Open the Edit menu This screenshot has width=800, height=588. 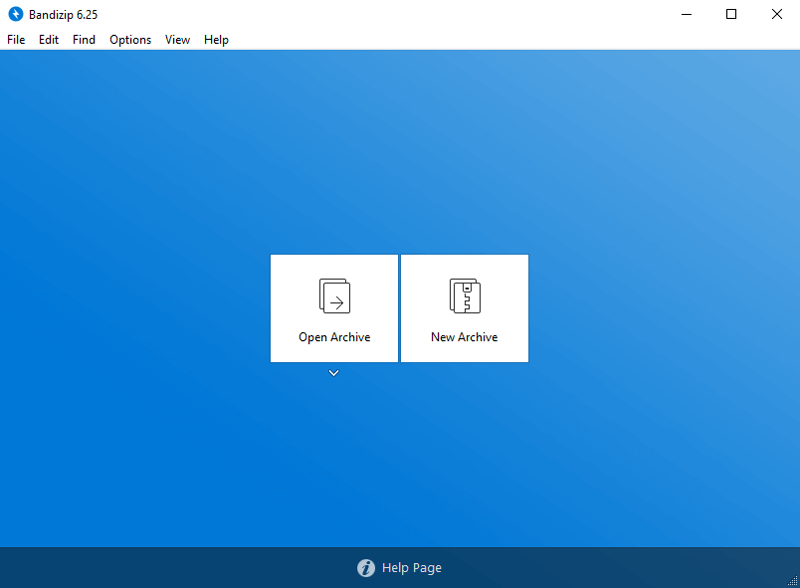pyautogui.click(x=49, y=40)
